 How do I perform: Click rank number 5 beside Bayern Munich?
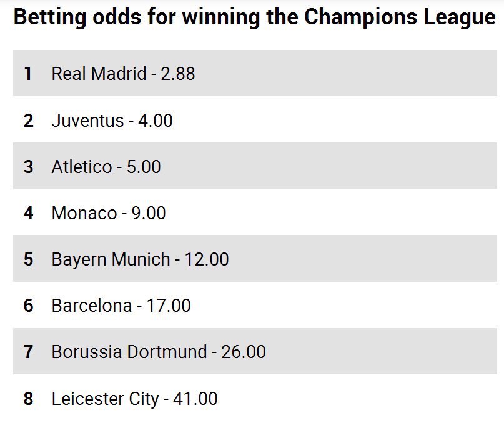[28, 259]
